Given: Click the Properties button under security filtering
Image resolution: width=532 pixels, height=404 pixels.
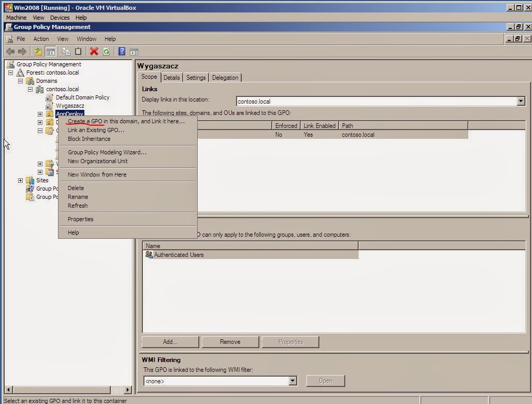Looking at the screenshot, I should pos(290,342).
